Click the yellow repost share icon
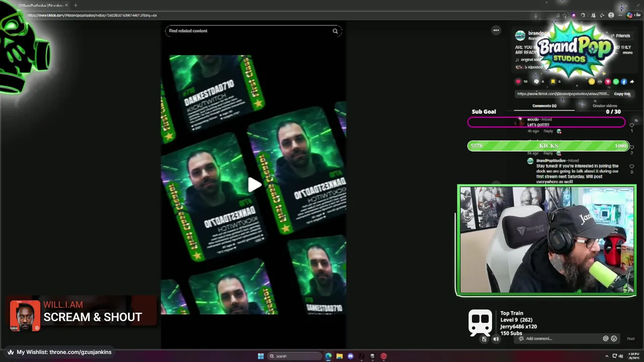Viewport: 644px width, 362px height. click(592, 81)
